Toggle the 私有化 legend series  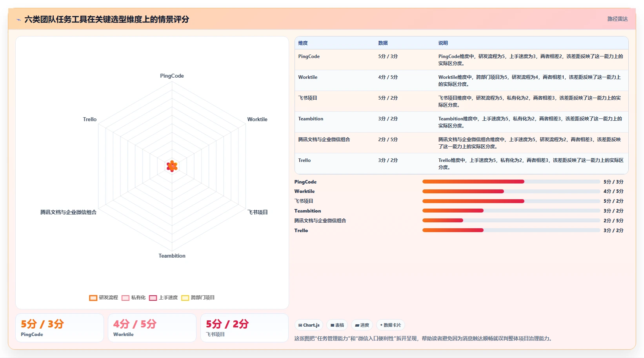pos(133,298)
